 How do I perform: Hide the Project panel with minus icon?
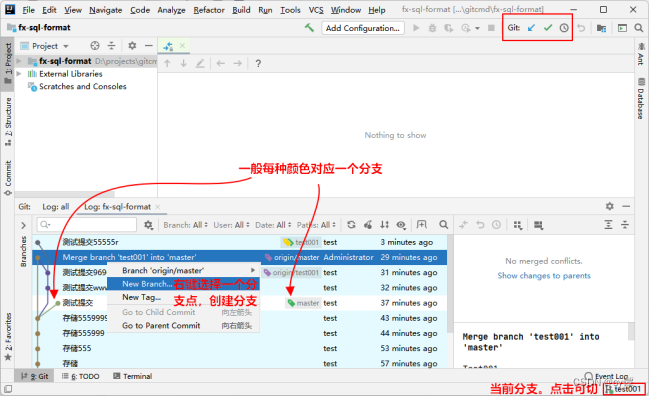149,46
